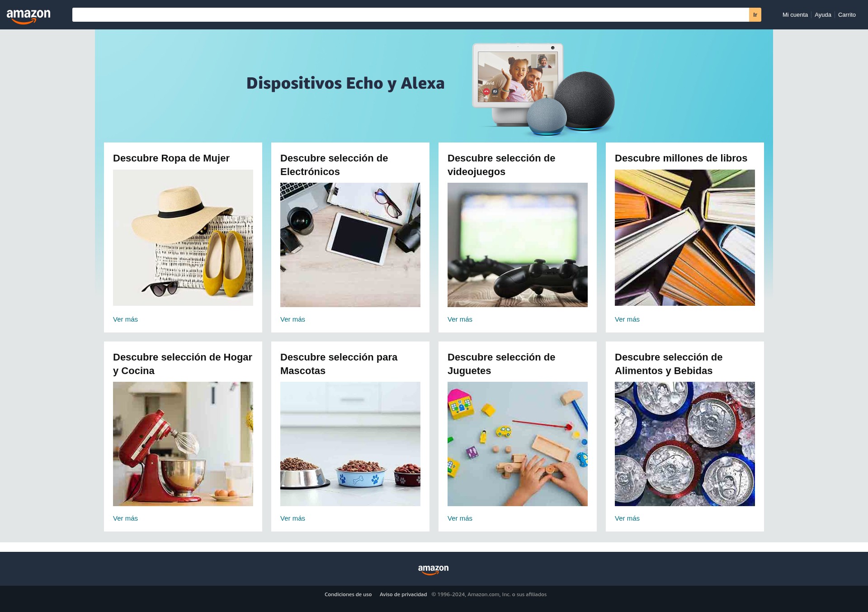Image resolution: width=868 pixels, height=612 pixels.
Task: Open the red stand mixer thumbnail
Action: point(183,444)
